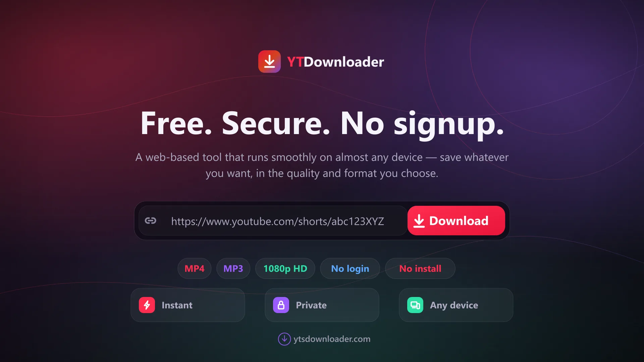The image size is (644, 362).
Task: Click the No login pill
Action: [350, 268]
